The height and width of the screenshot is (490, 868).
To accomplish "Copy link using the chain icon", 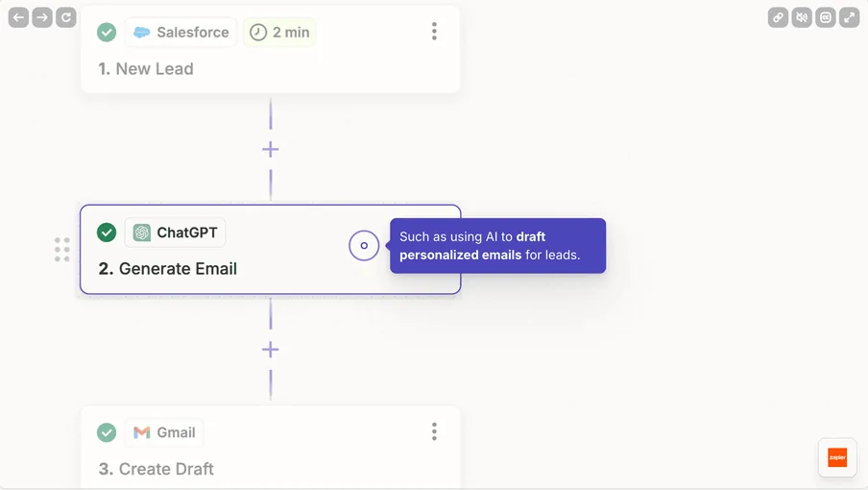I will click(x=778, y=17).
